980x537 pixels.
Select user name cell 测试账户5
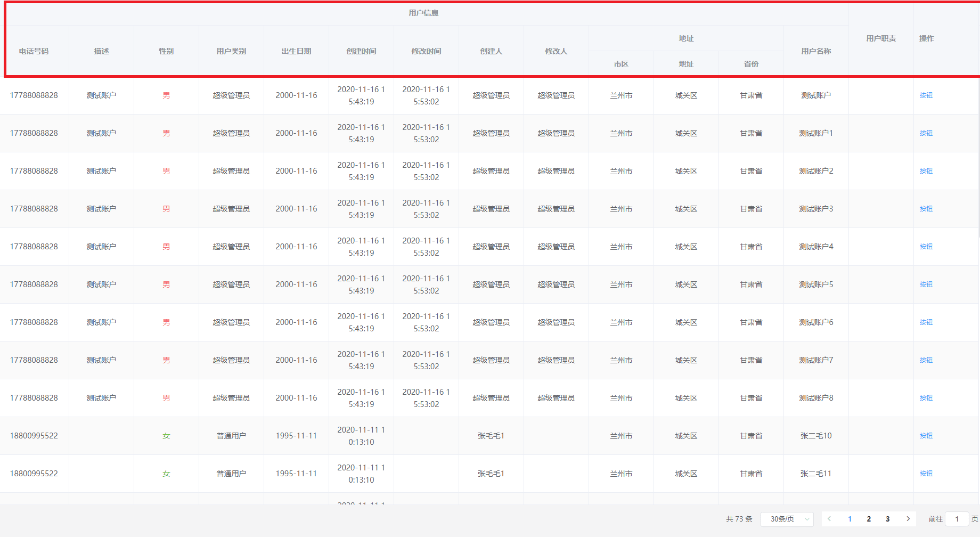coord(816,284)
